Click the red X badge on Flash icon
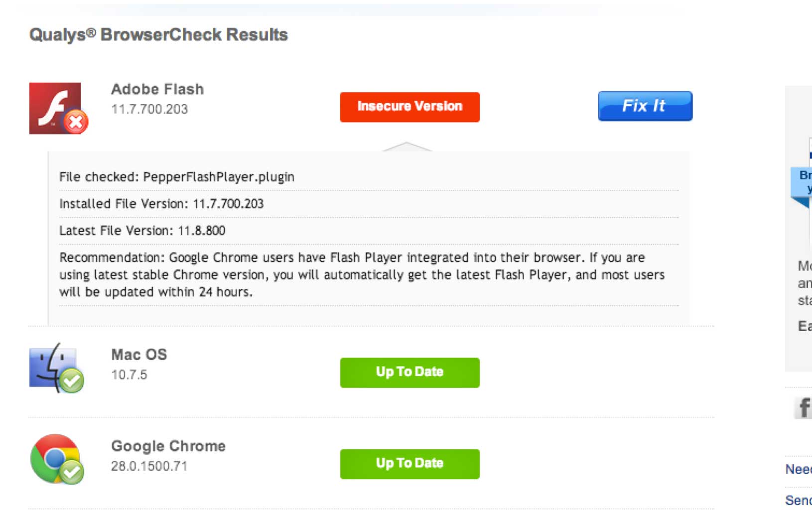812x513 pixels. tap(76, 122)
